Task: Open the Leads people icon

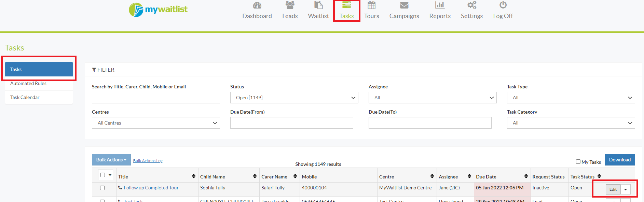Action: [290, 5]
